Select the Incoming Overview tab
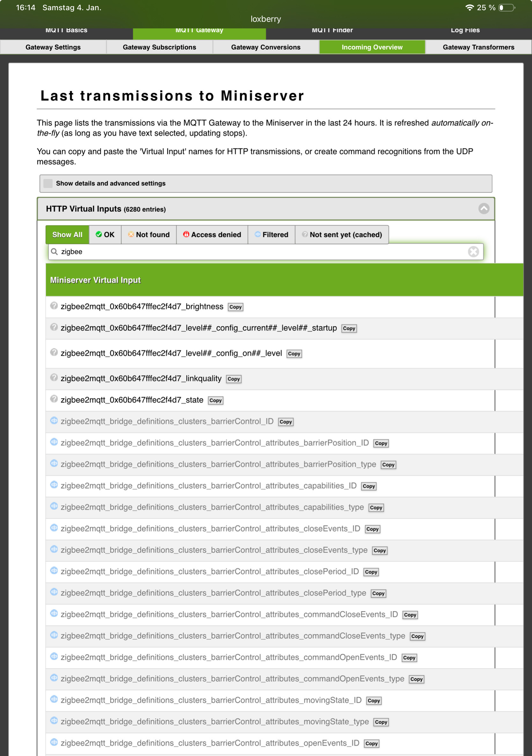This screenshot has height=756, width=532. tap(372, 47)
